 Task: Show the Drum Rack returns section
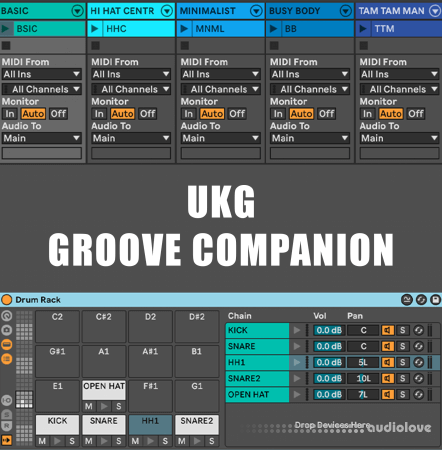(x=7, y=426)
